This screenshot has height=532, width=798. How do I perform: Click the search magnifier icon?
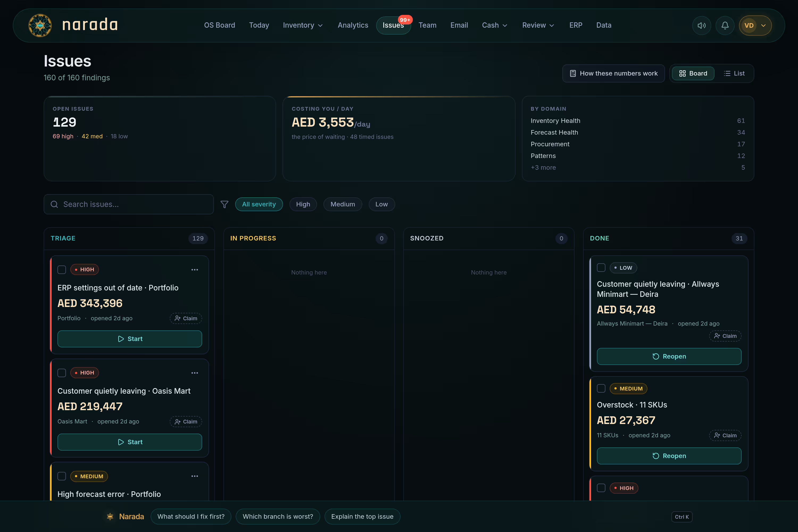coord(54,204)
